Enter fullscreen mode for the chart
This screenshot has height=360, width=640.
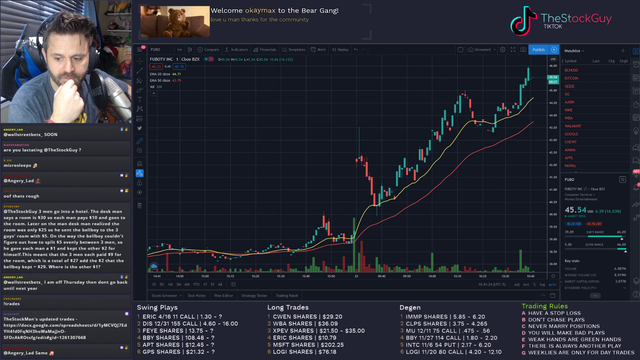click(513, 49)
